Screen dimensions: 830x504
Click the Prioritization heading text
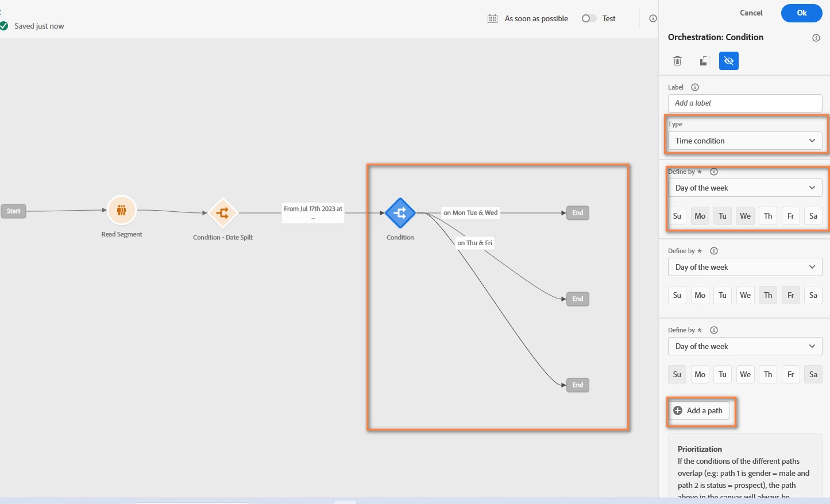coord(700,449)
